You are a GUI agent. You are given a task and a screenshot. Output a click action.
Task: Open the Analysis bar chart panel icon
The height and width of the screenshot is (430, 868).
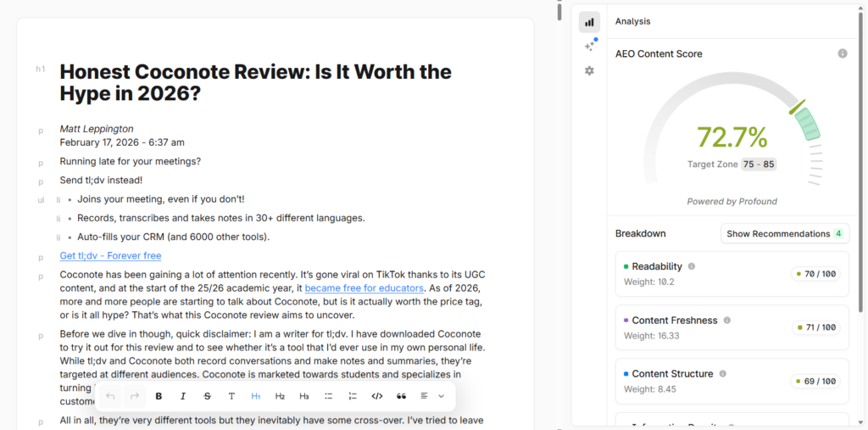coord(589,22)
